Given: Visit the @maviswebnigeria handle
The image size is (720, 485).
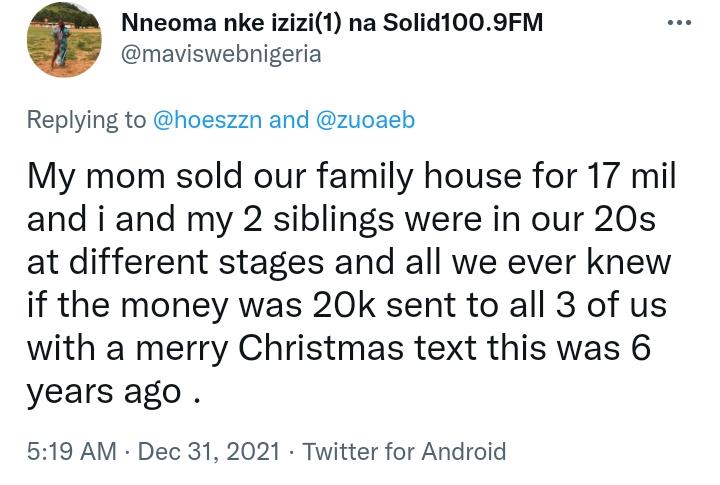Looking at the screenshot, I should click(221, 55).
